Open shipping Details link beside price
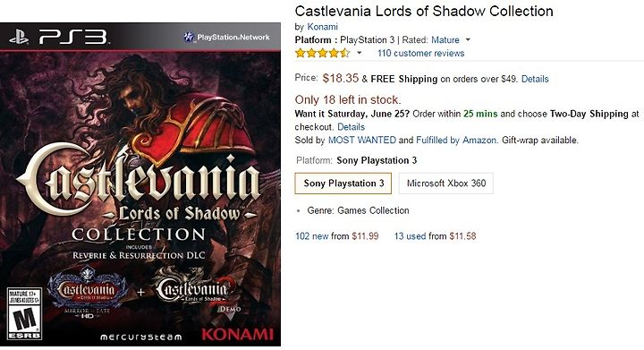 click(535, 79)
